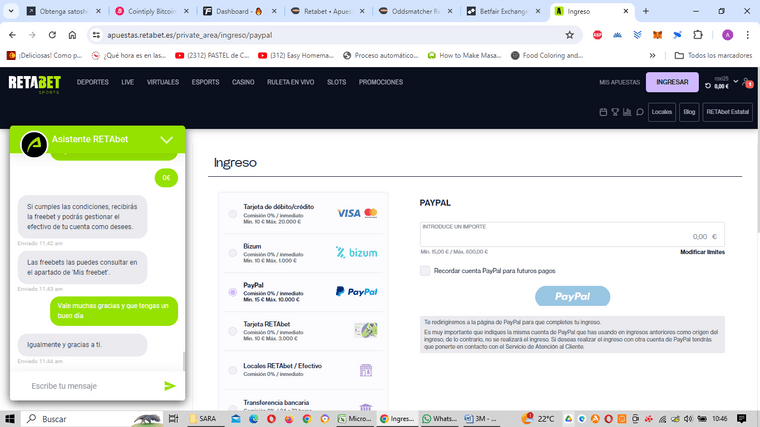Open the tab search dropdown

tap(11, 11)
